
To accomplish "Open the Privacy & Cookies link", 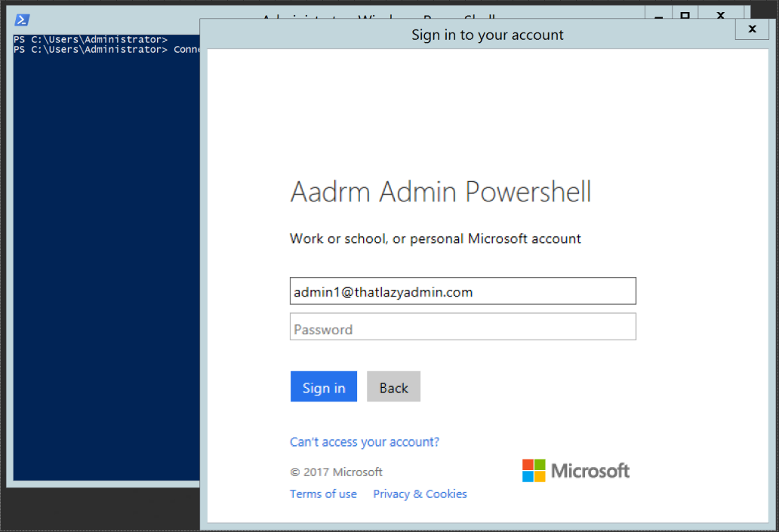I will pos(420,494).
